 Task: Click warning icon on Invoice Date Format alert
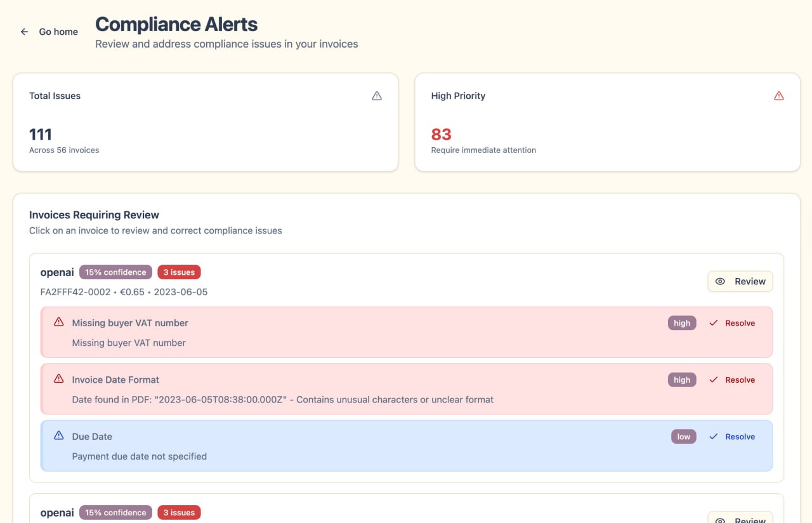(59, 379)
